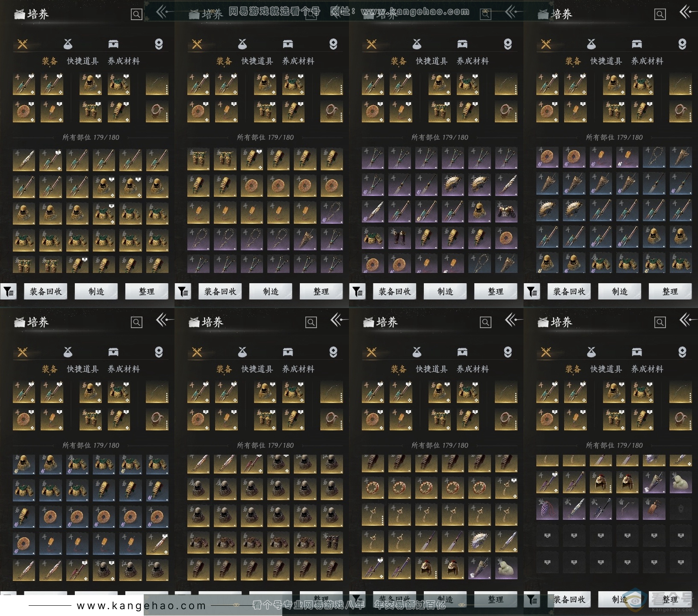Open the filter icon in the third top panel
The width and height of the screenshot is (698, 616).
(x=357, y=292)
